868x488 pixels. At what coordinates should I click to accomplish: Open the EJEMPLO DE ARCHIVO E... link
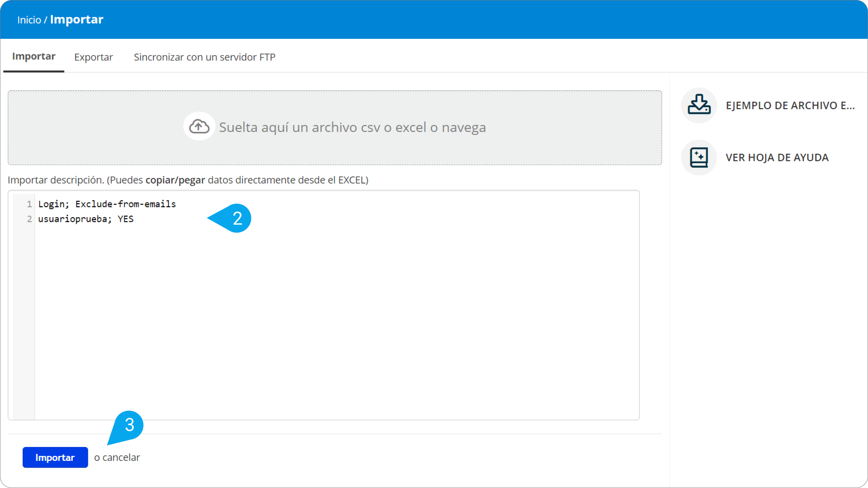[790, 106]
